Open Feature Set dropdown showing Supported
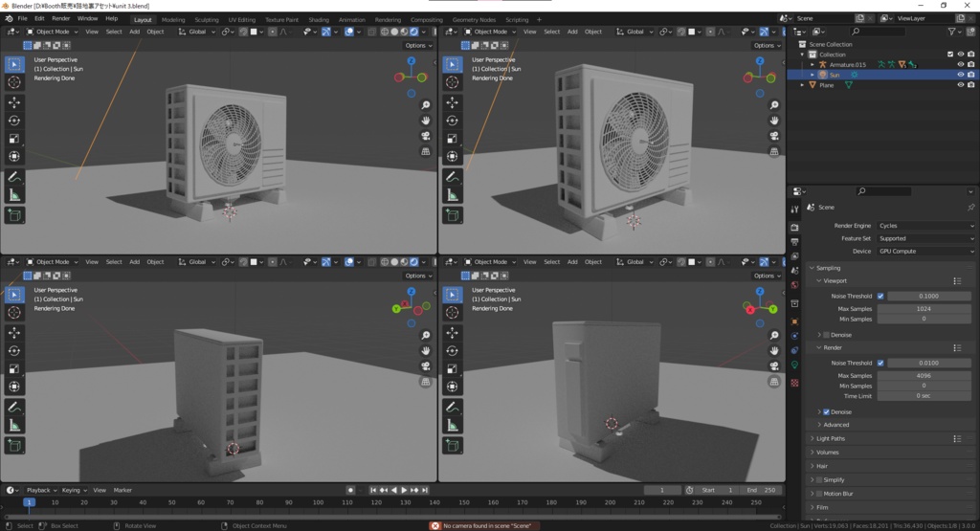The image size is (980, 531). (925, 238)
